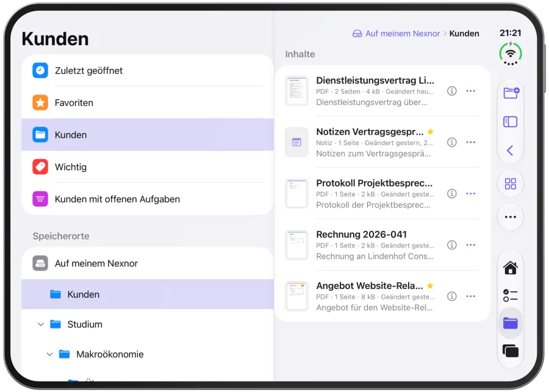Collapse the Studium folder chevron
Image resolution: width=549 pixels, height=392 pixels.
pos(41,324)
